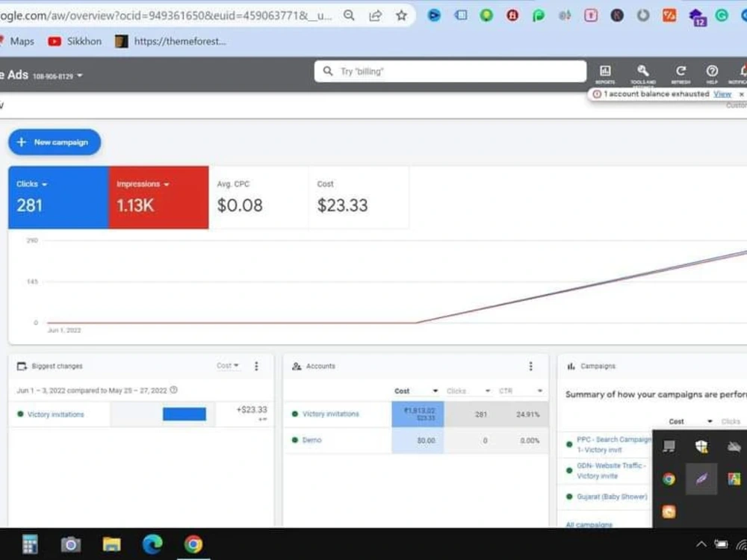Open Cost column dropdown in Campaigns card
The image size is (747, 560).
pos(710,421)
